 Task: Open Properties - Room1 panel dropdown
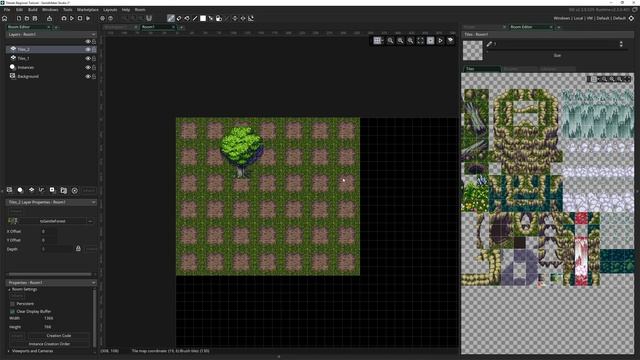pyautogui.click(x=93, y=282)
